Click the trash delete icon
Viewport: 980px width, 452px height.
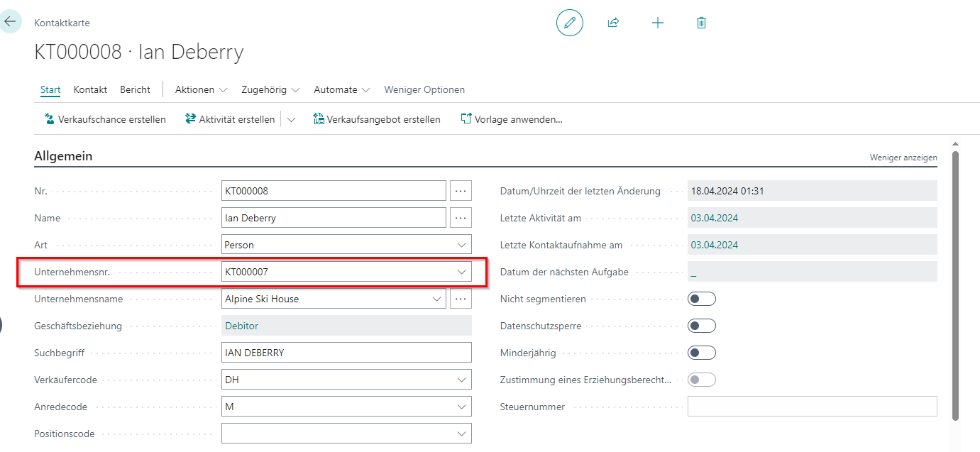point(702,23)
